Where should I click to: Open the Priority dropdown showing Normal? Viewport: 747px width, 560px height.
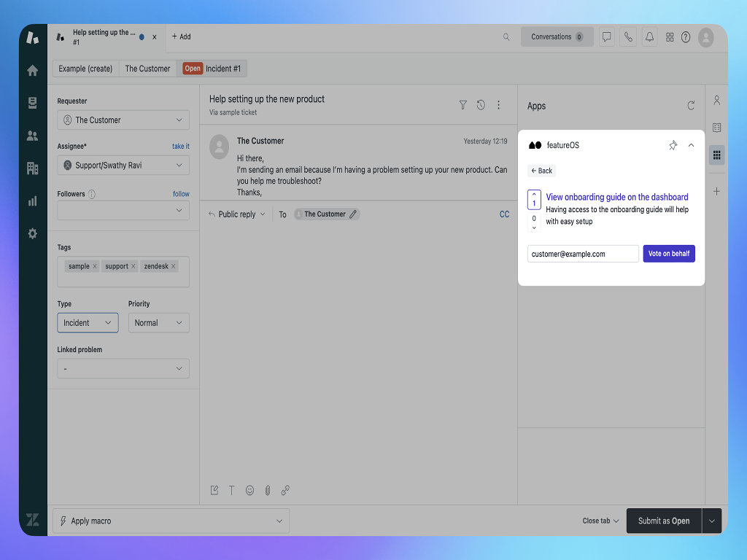point(158,323)
